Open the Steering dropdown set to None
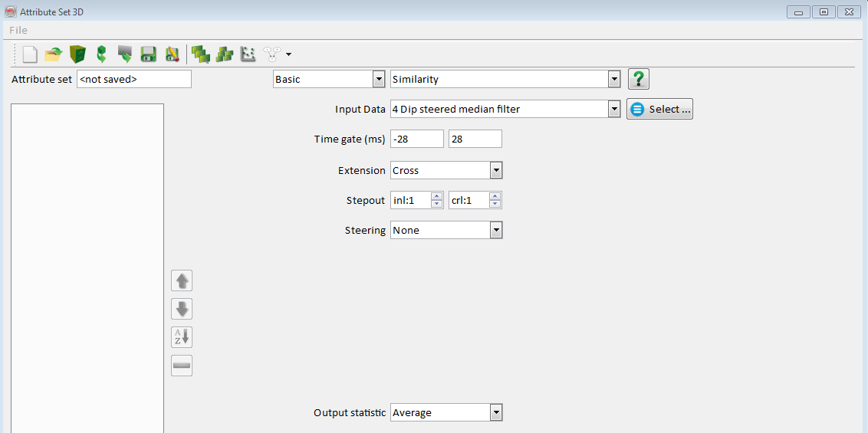 pyautogui.click(x=496, y=230)
